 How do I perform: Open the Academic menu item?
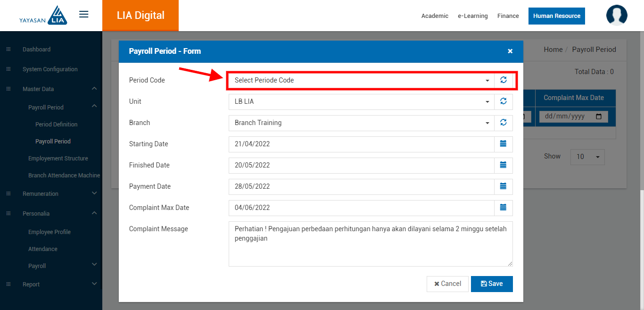[435, 16]
